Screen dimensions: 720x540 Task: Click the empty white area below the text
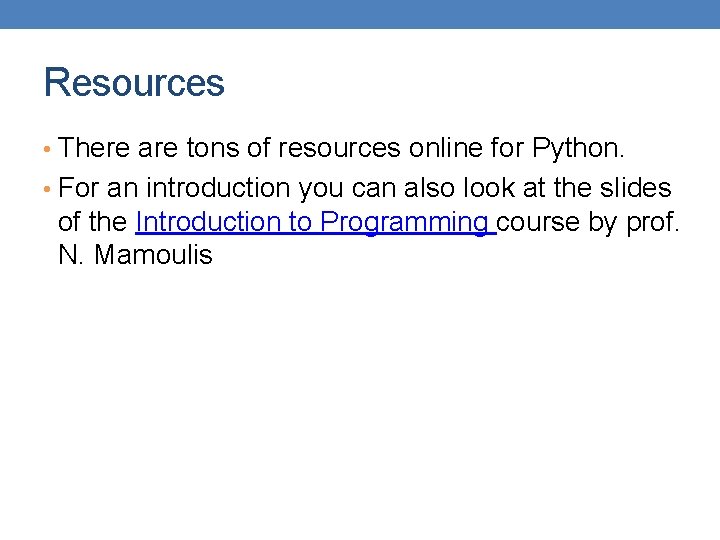(360, 400)
